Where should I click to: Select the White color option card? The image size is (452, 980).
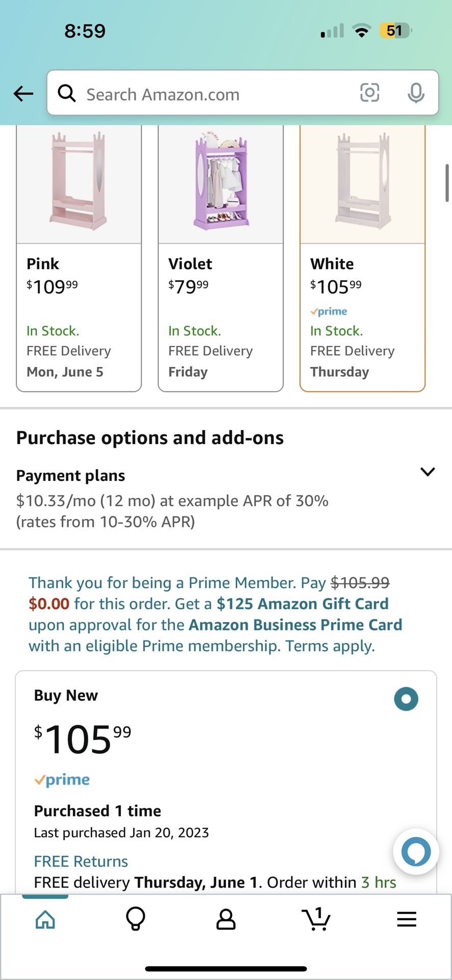click(x=363, y=258)
